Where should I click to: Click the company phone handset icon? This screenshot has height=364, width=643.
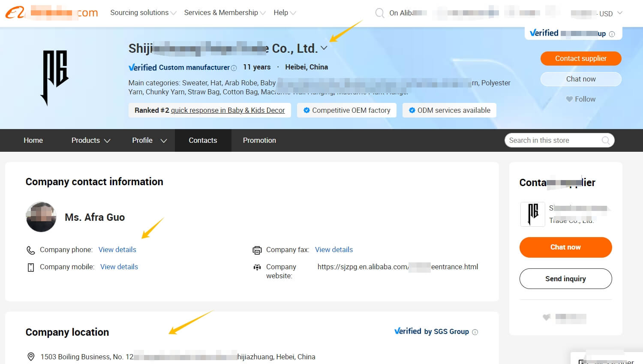(30, 250)
